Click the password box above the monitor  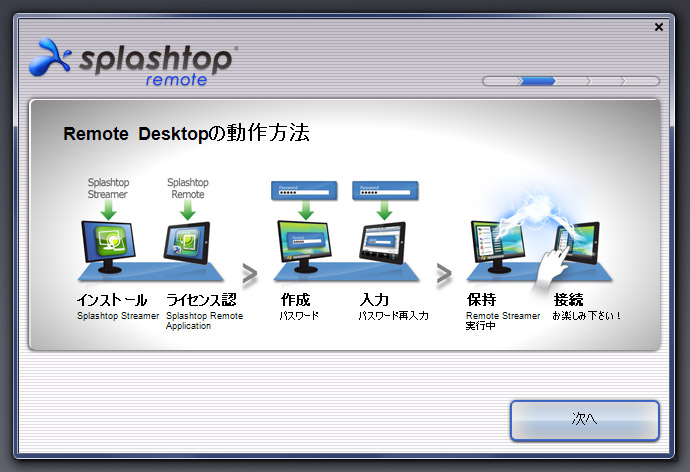pyautogui.click(x=304, y=190)
